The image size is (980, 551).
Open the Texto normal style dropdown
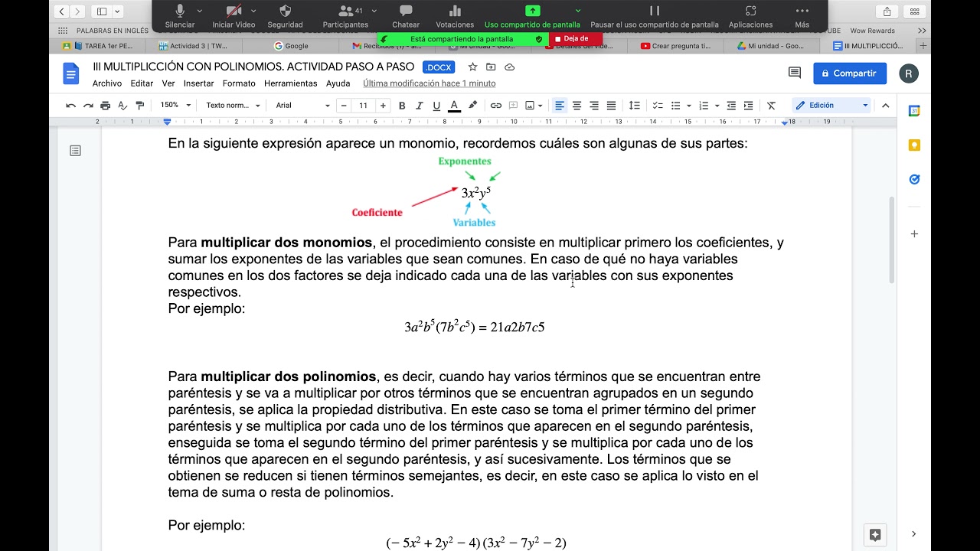pyautogui.click(x=233, y=106)
